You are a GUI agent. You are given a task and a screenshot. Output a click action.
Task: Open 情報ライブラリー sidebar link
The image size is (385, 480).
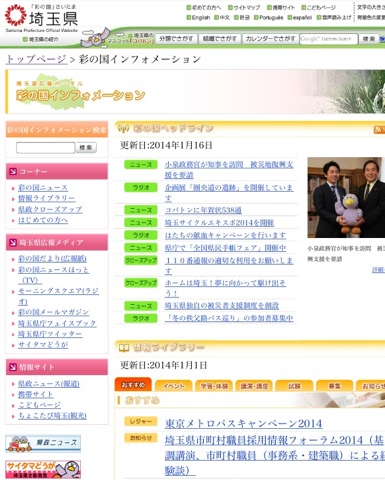coord(46,198)
